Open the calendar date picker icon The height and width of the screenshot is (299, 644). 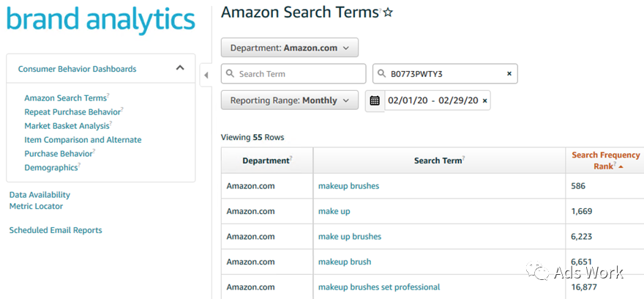coord(375,100)
